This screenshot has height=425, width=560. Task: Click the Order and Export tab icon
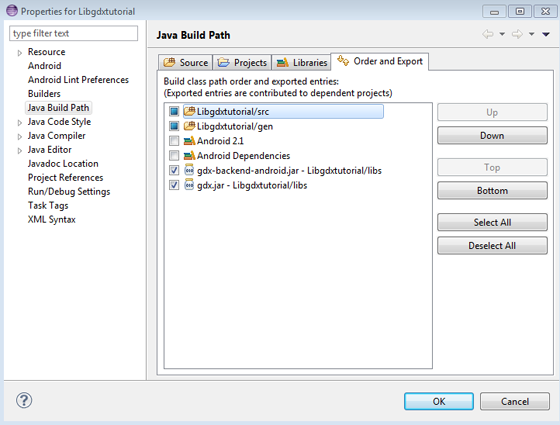coord(343,61)
